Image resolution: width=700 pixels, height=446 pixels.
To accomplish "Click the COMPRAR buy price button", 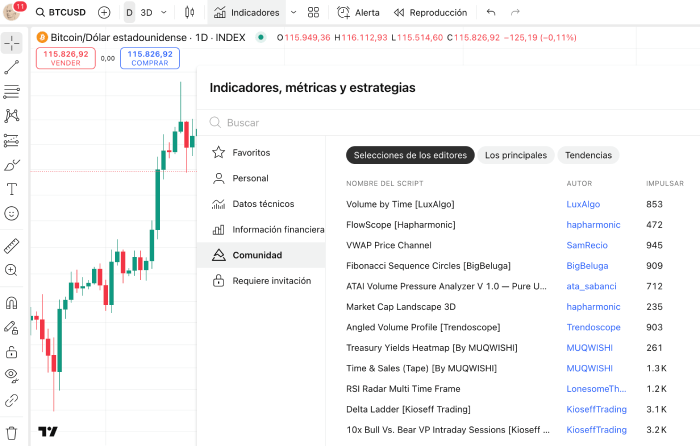I will tap(150, 58).
